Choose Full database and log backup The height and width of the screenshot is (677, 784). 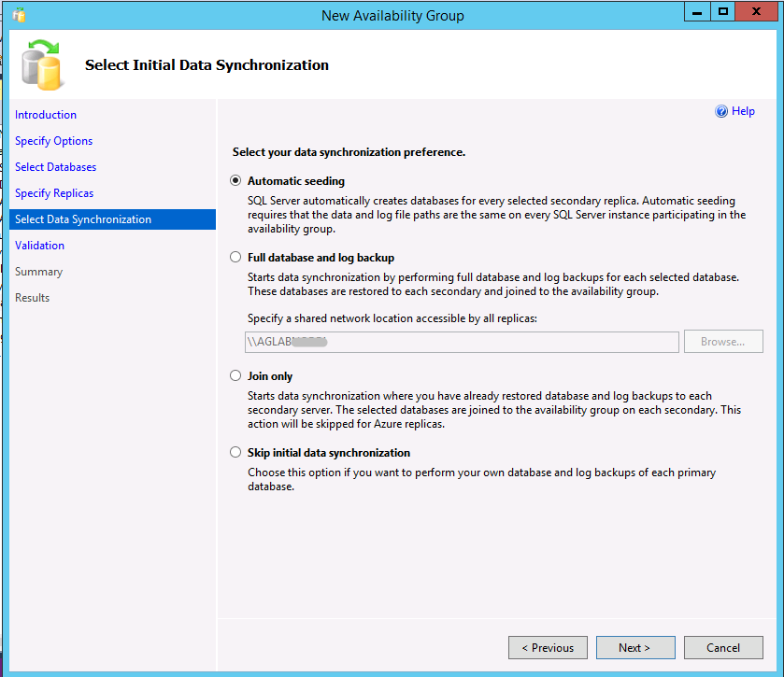(235, 257)
